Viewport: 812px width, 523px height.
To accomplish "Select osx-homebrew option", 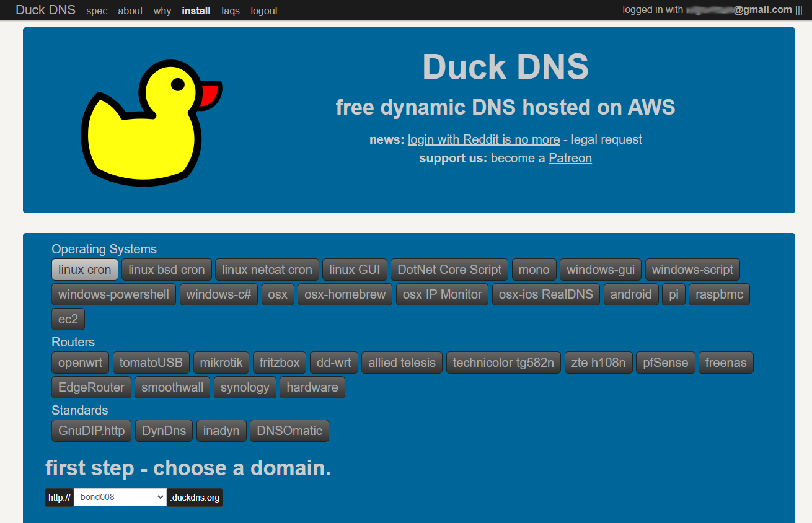I will 345,294.
